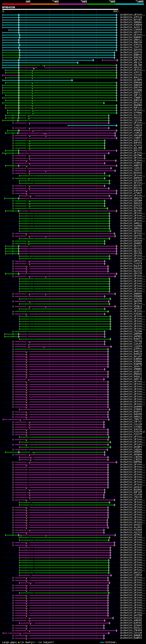
Task: Click hit label UniRef100_Q336N8
Action: pyautogui.click(x=131, y=90)
